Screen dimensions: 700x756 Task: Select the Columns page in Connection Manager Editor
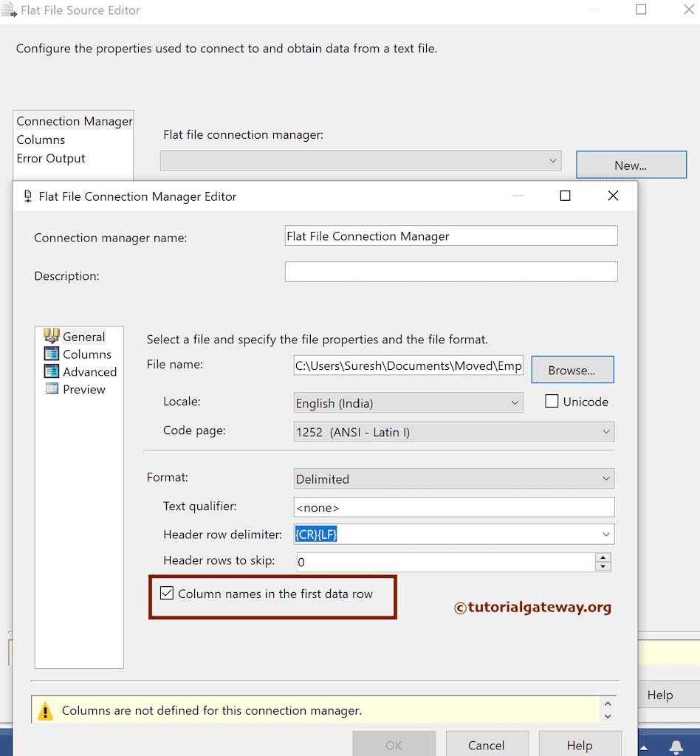87,354
